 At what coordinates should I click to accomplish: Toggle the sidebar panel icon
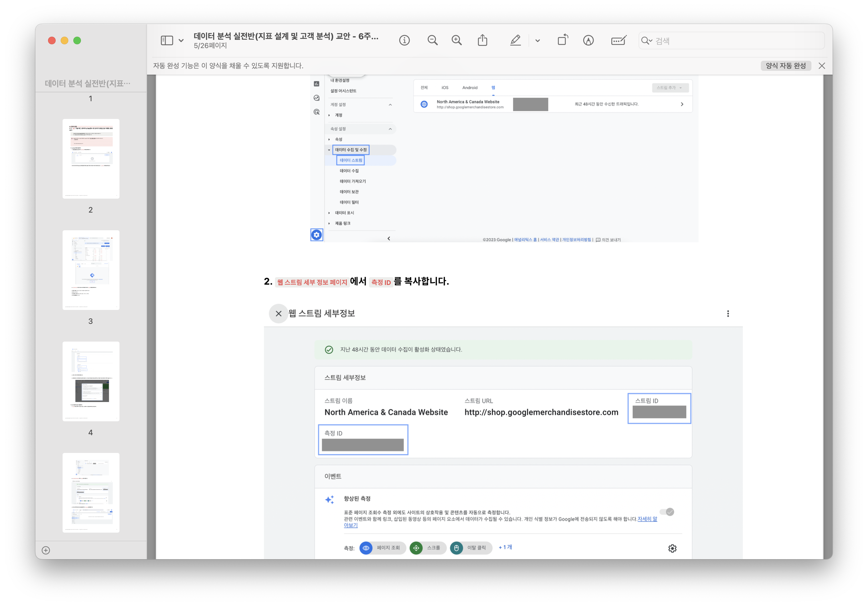167,40
